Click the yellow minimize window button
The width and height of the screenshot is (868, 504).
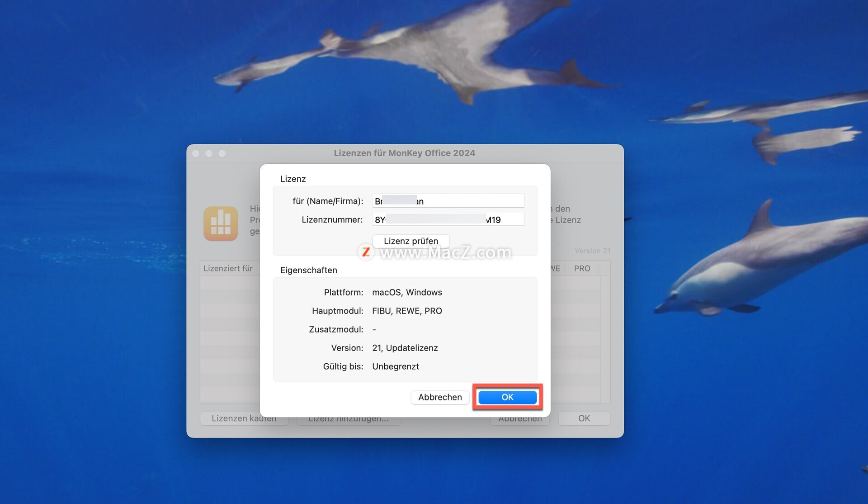click(209, 153)
